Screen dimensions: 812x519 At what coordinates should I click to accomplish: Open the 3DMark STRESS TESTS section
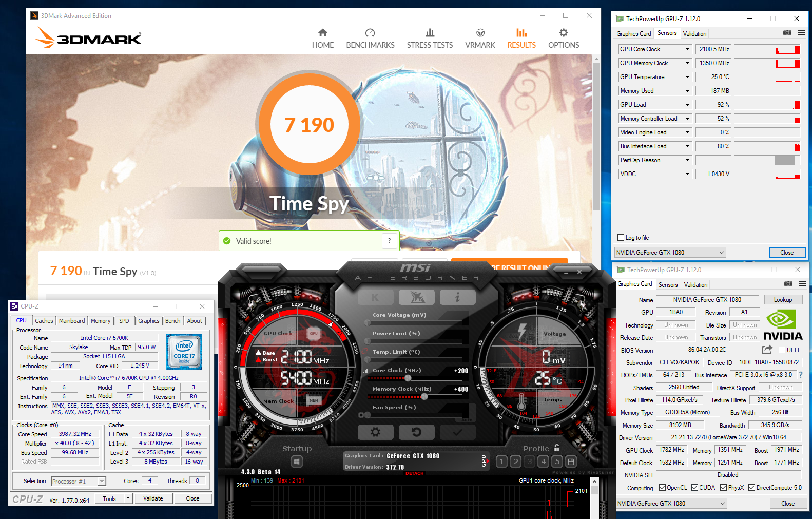[x=430, y=39]
